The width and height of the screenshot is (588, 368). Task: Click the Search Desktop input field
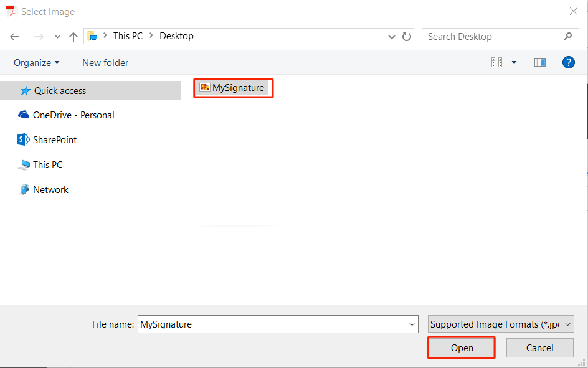(492, 37)
